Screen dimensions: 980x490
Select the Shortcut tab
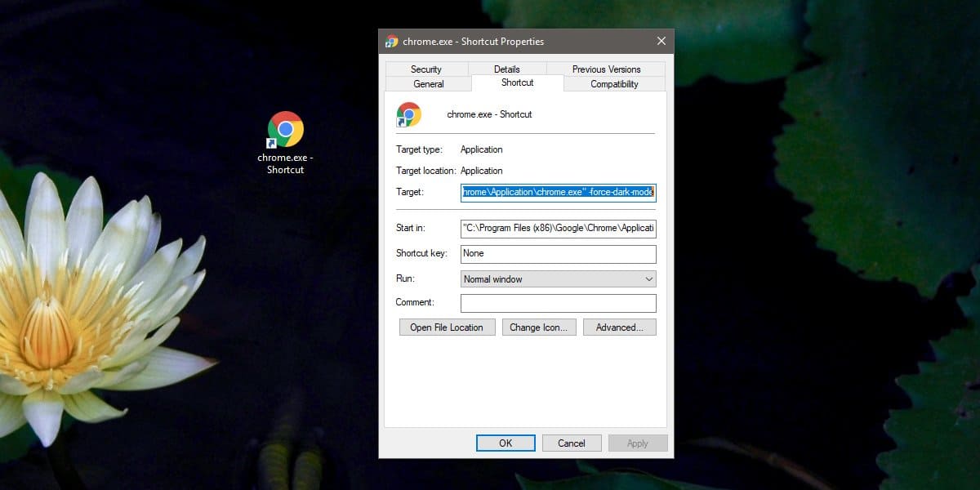pyautogui.click(x=518, y=82)
